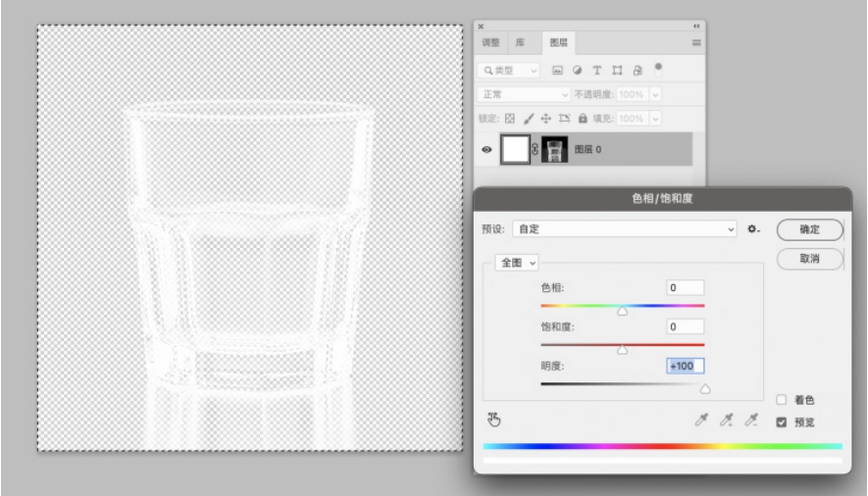
Task: Open the 正常 blend mode dropdown
Action: (x=524, y=95)
